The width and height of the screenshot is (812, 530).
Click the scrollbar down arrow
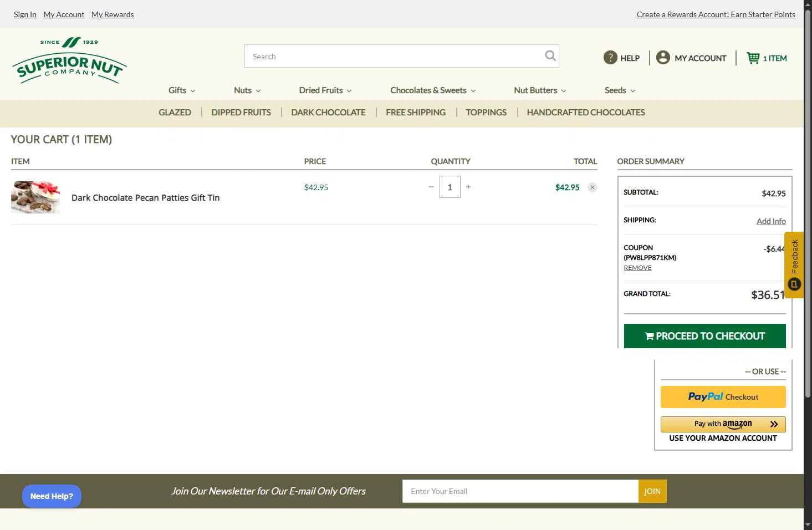coord(808,525)
